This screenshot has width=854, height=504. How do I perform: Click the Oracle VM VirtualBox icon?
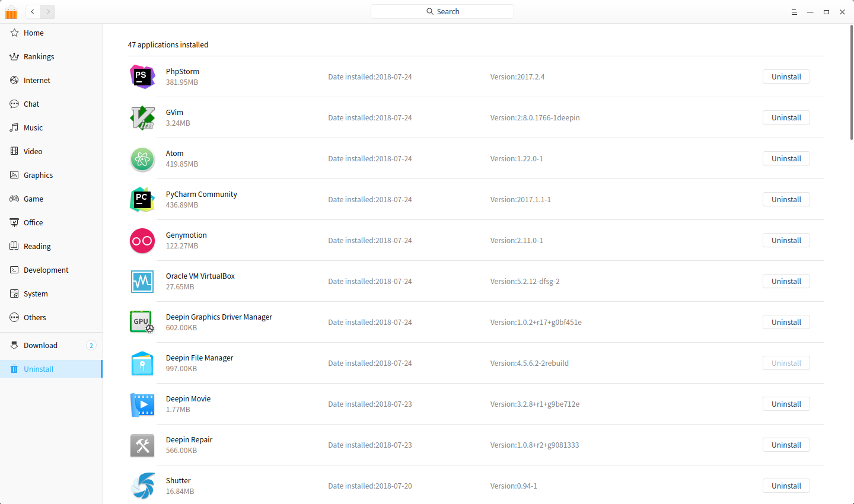142,282
